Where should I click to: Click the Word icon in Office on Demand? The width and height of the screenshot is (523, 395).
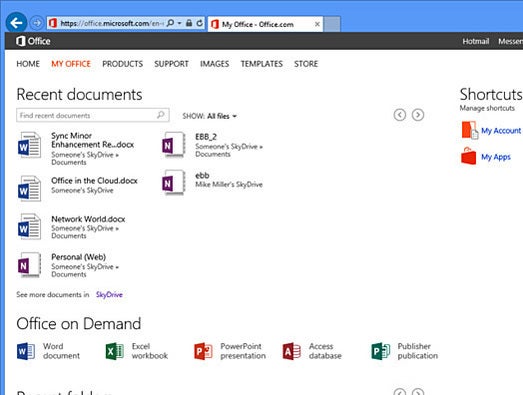tap(26, 351)
